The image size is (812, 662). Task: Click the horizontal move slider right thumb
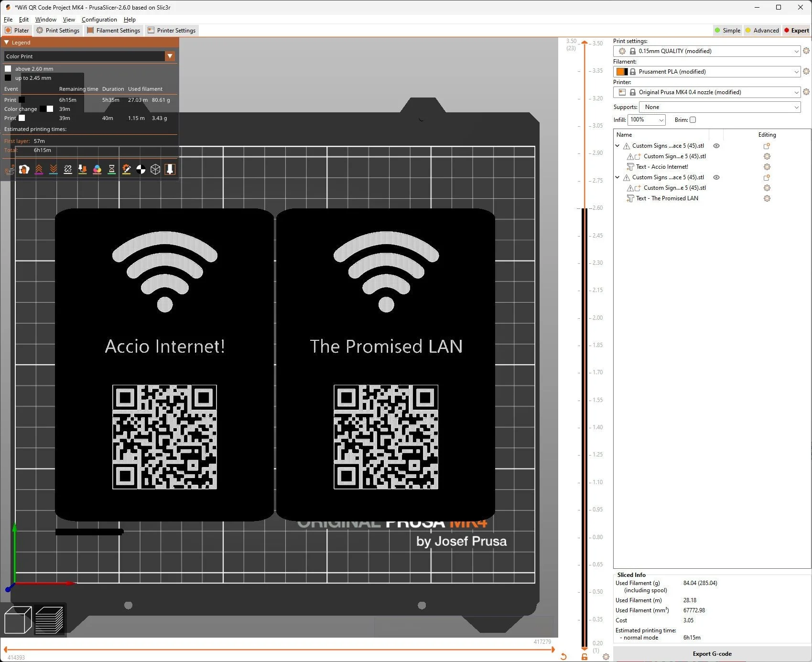tap(553, 650)
